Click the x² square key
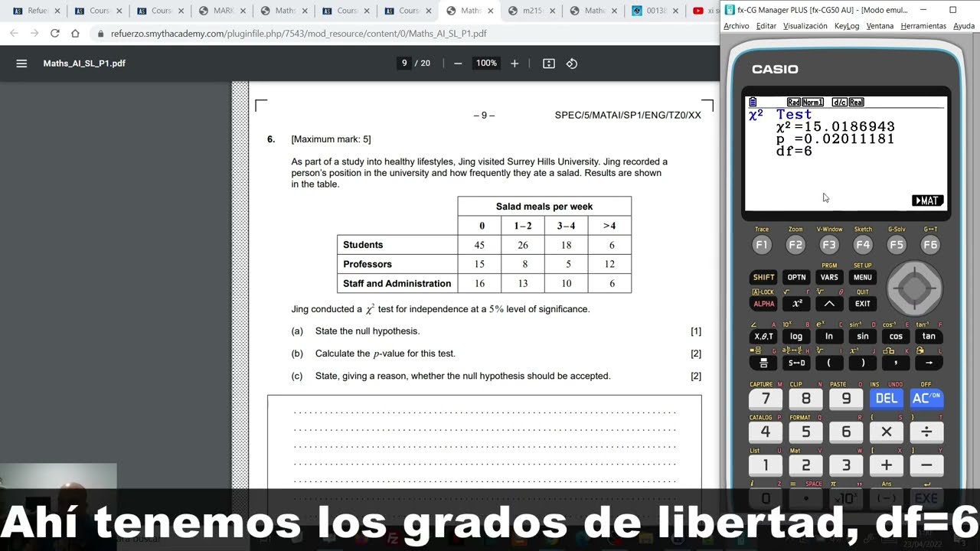Image resolution: width=980 pixels, height=551 pixels. (x=796, y=304)
